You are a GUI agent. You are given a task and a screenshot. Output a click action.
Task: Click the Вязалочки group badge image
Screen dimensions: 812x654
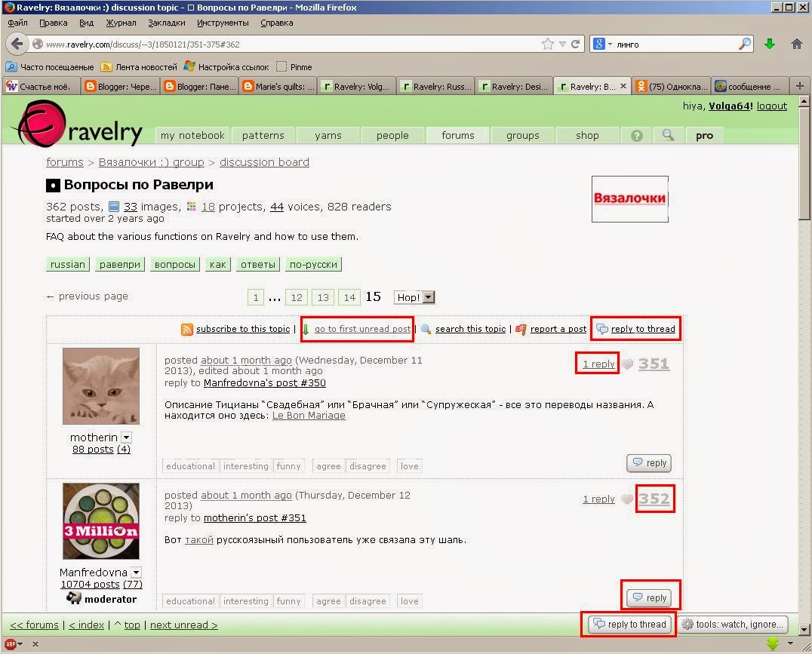[x=629, y=199]
